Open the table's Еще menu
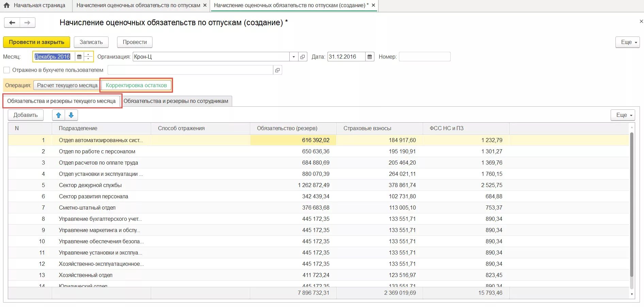 click(x=623, y=115)
